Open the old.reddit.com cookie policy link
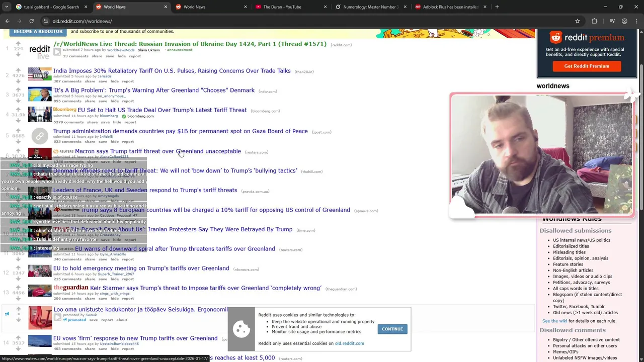644x362 pixels. pos(349,343)
